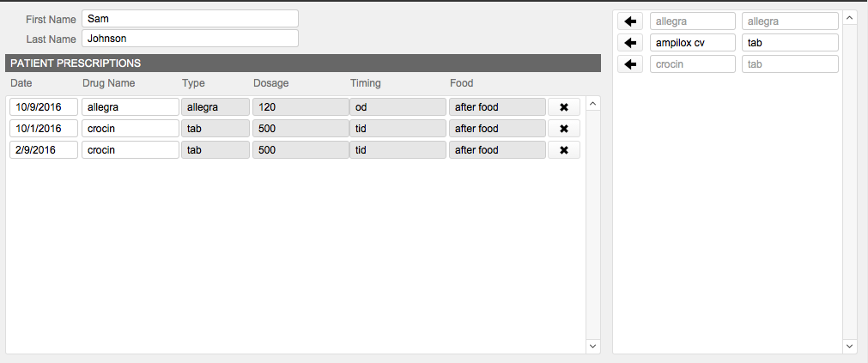Click the First Name field containing Sam
Image resolution: width=868 pixels, height=363 pixels.
tap(190, 19)
